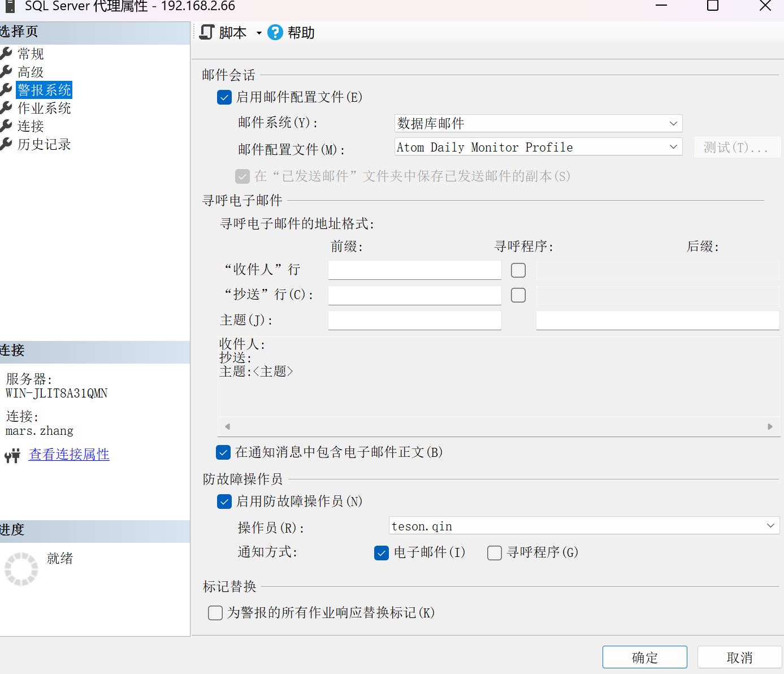This screenshot has width=784, height=674.
Task: Toggle 在通知消息中包含电子邮件正文 checkbox
Action: tap(223, 452)
